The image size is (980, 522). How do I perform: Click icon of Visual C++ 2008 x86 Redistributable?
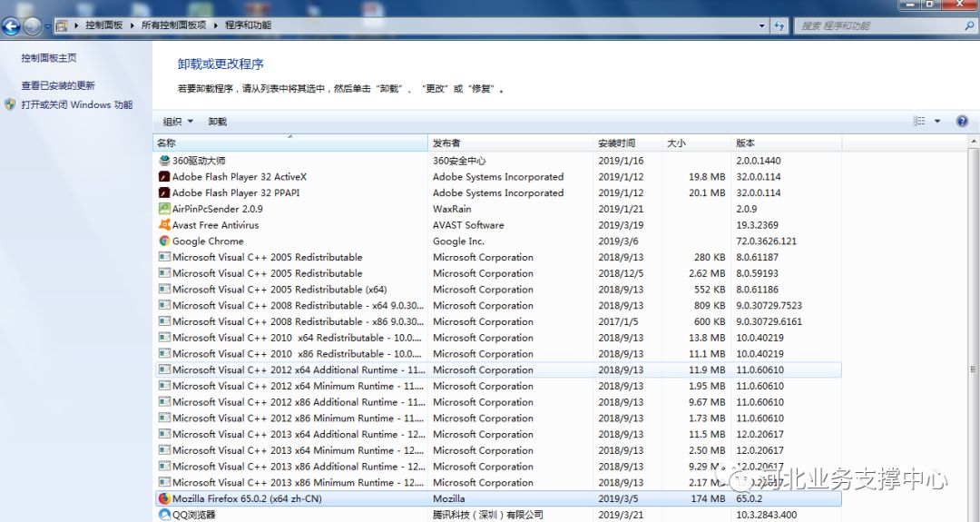tap(164, 321)
